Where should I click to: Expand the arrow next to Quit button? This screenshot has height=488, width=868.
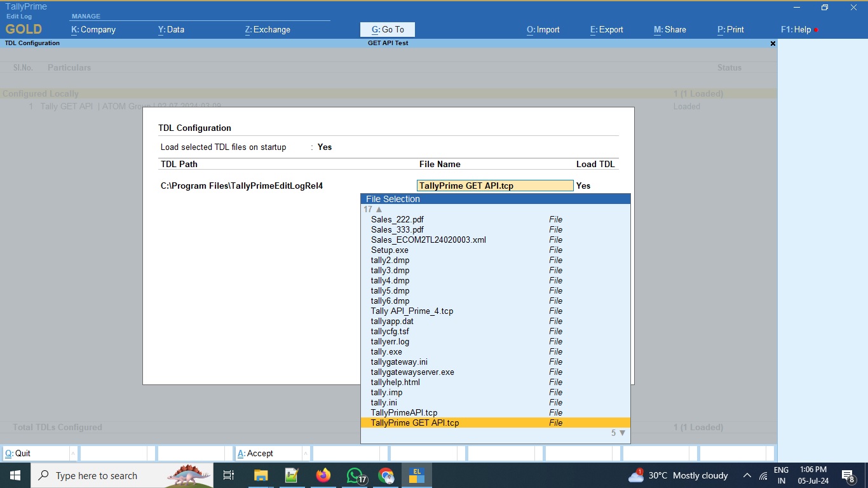pyautogui.click(x=73, y=453)
